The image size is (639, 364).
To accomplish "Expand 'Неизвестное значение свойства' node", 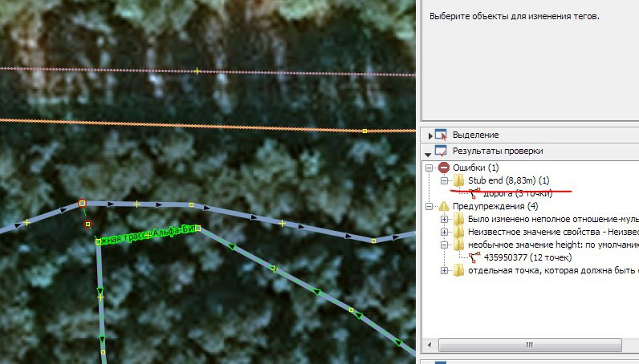I will (x=446, y=232).
